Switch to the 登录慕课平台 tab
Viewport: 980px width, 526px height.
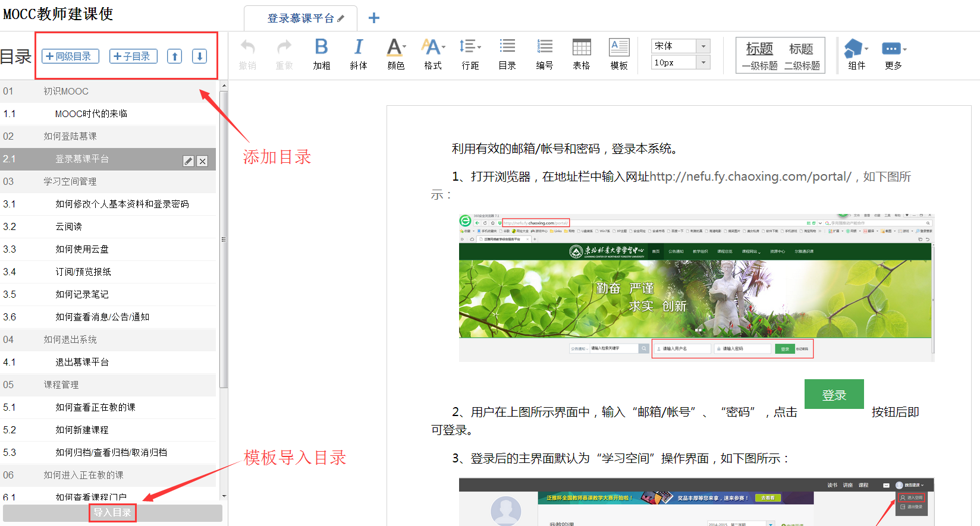click(301, 18)
